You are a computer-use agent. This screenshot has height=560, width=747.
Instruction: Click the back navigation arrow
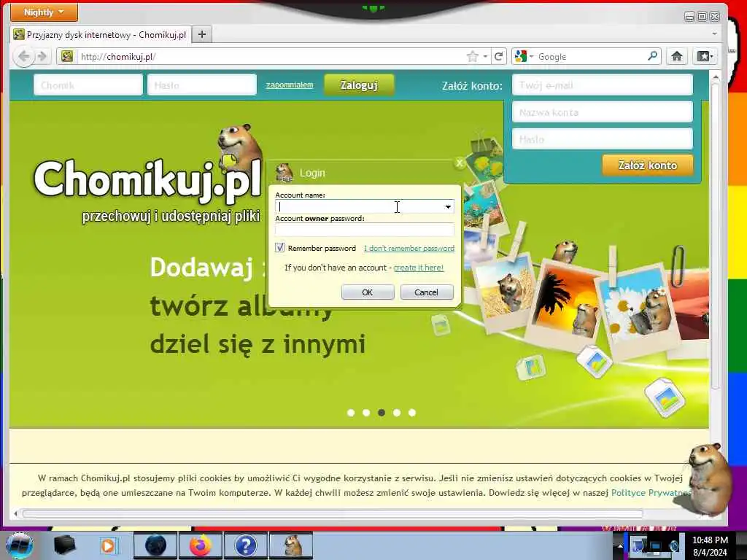(x=23, y=57)
